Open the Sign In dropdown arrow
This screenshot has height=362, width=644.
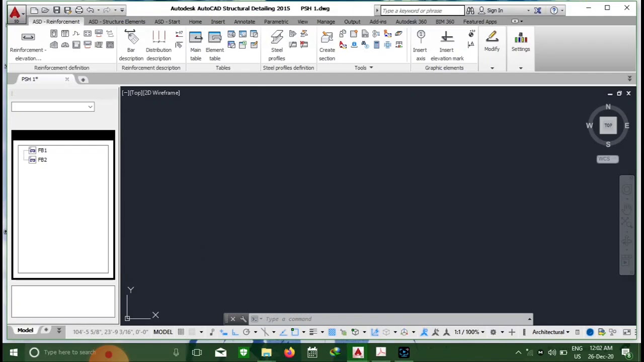(x=528, y=11)
